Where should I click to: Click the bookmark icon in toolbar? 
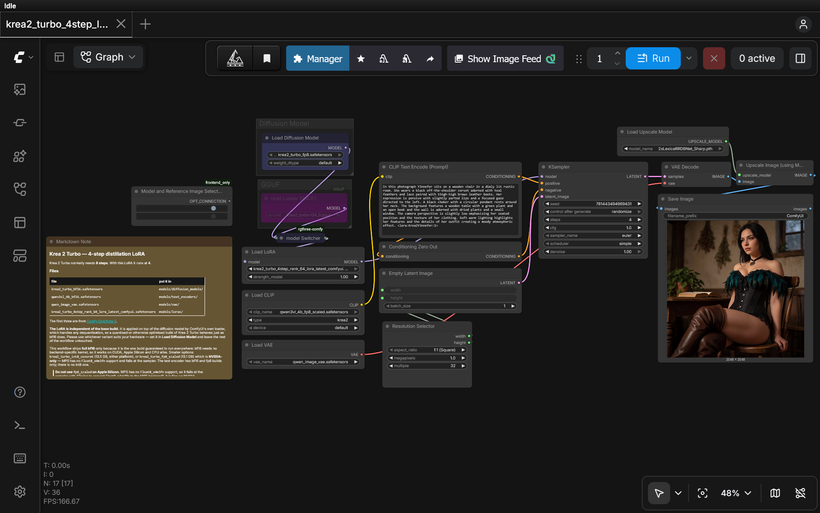[267, 59]
